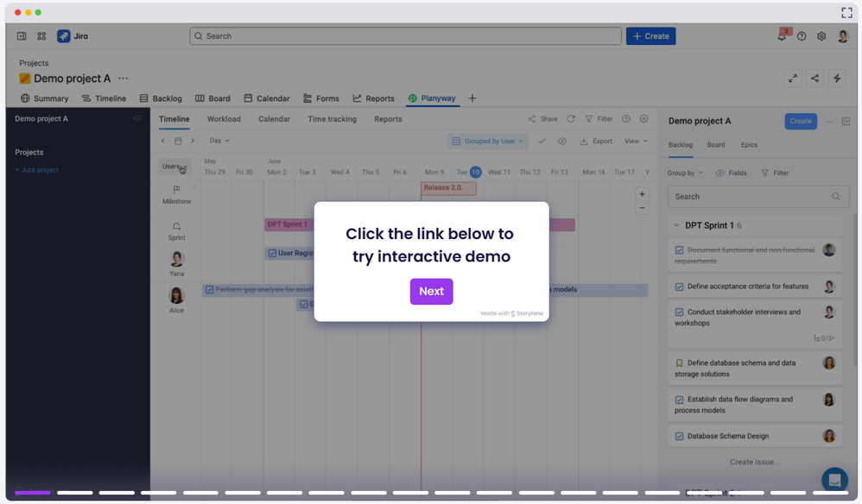This screenshot has width=862, height=504.
Task: Open Grouped by User dropdown
Action: 488,141
